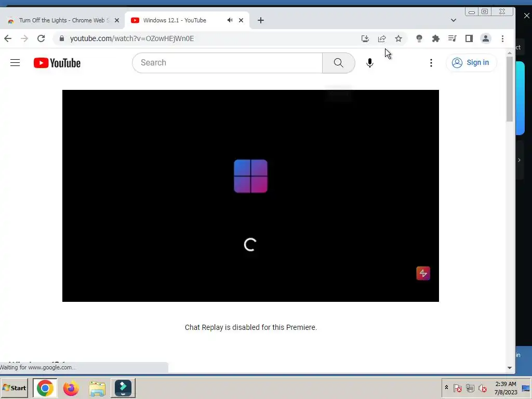The height and width of the screenshot is (399, 532).
Task: Go back to the previous page
Action: tap(8, 38)
